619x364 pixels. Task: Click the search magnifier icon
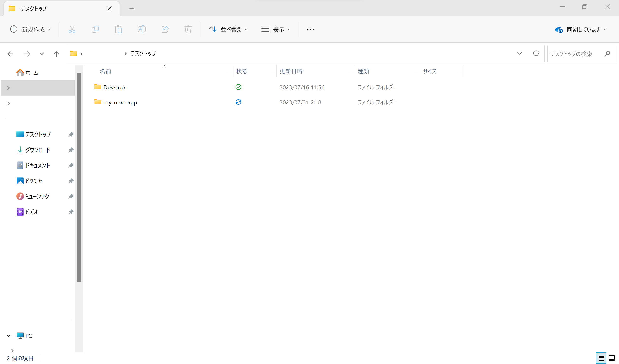pyautogui.click(x=607, y=54)
